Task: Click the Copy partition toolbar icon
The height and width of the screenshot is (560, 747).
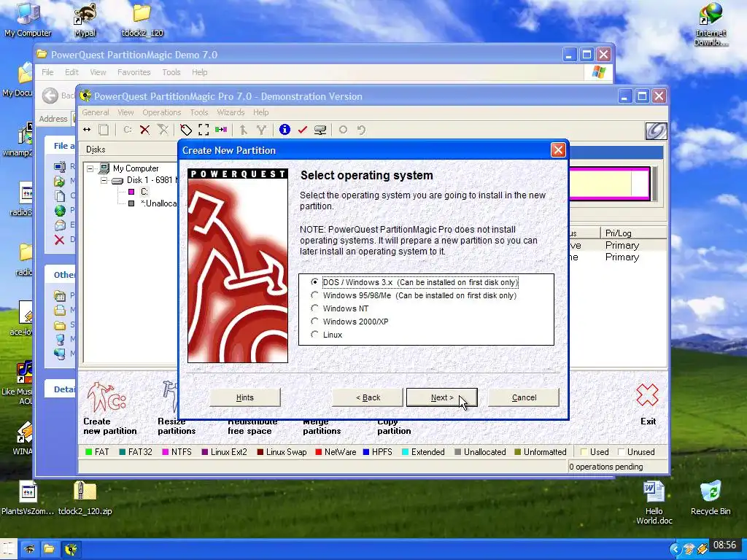Action: (x=104, y=130)
